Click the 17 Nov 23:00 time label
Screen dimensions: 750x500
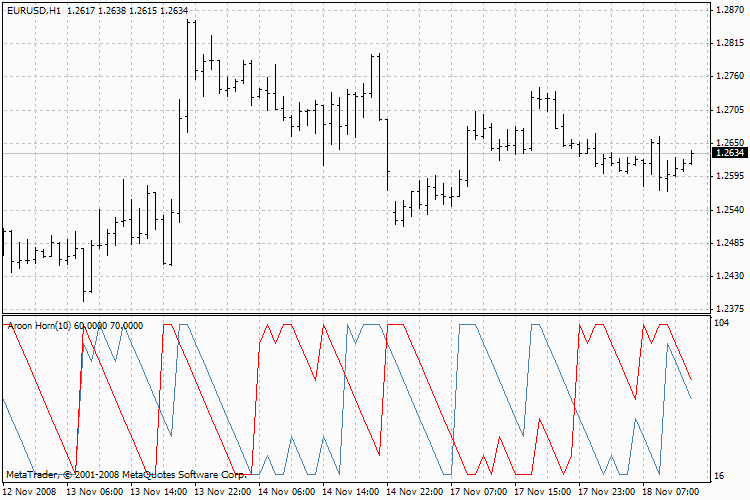pyautogui.click(x=606, y=491)
